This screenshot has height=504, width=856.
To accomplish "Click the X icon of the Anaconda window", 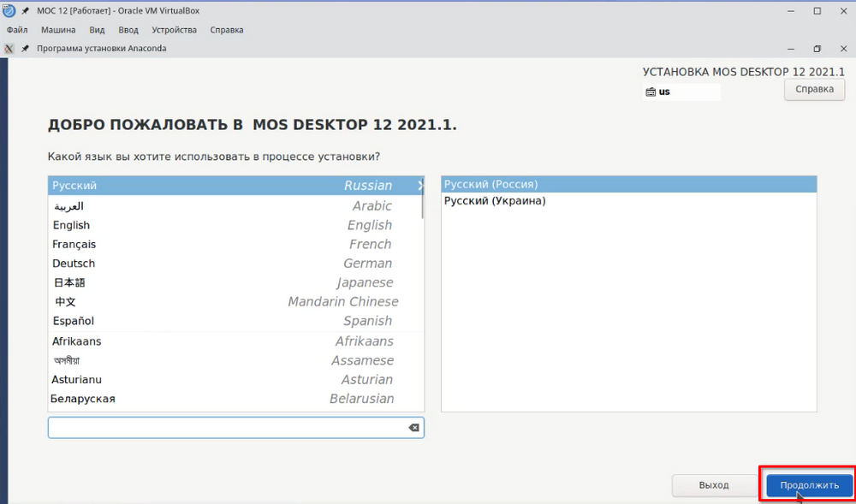I will click(9, 49).
